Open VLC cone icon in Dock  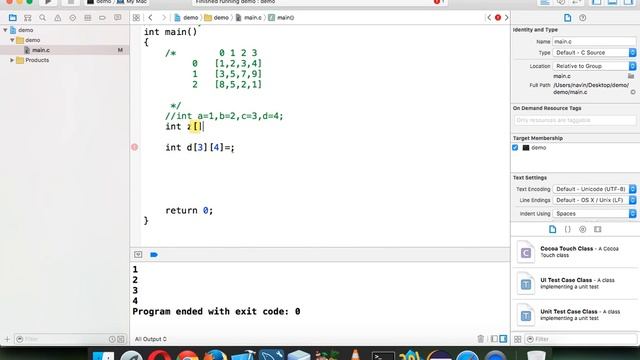[356, 354]
